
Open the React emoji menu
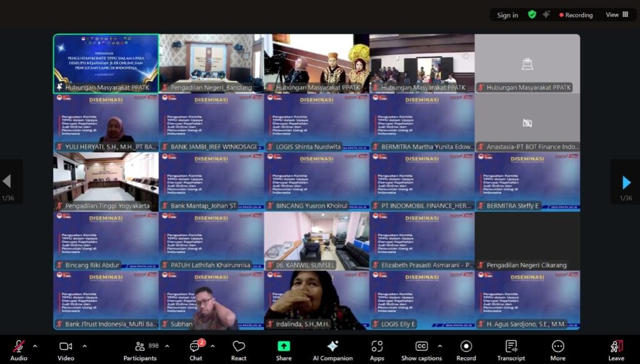click(239, 349)
